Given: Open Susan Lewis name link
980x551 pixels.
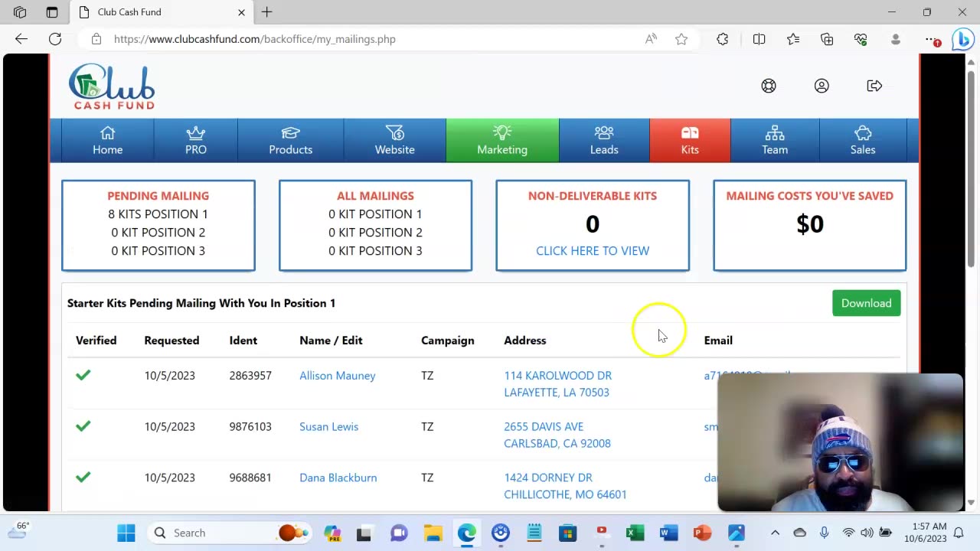Looking at the screenshot, I should pyautogui.click(x=328, y=427).
